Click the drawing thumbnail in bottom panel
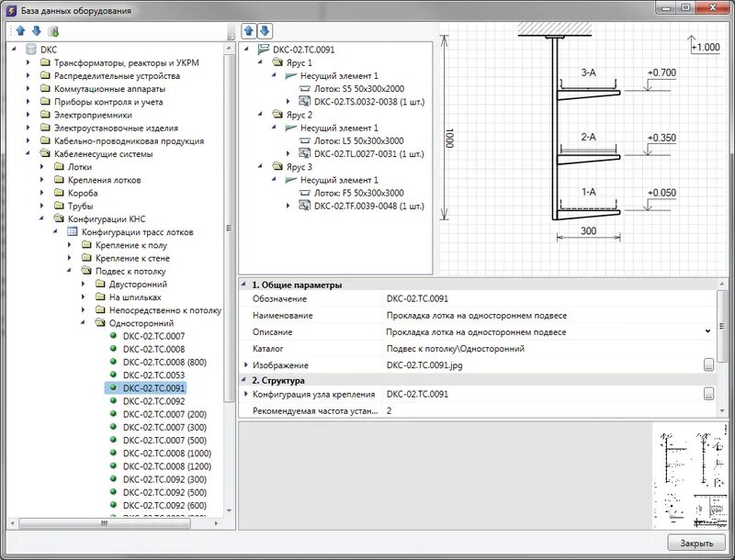 pyautogui.click(x=691, y=476)
